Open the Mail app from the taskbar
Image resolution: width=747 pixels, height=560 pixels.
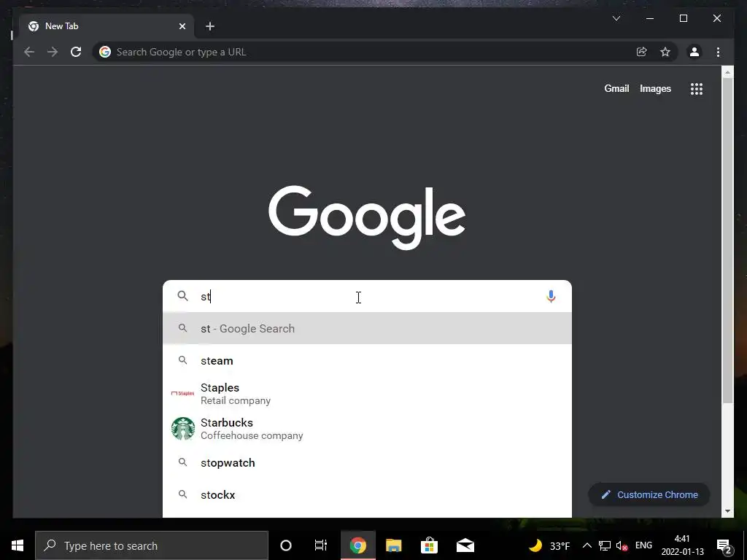(465, 545)
